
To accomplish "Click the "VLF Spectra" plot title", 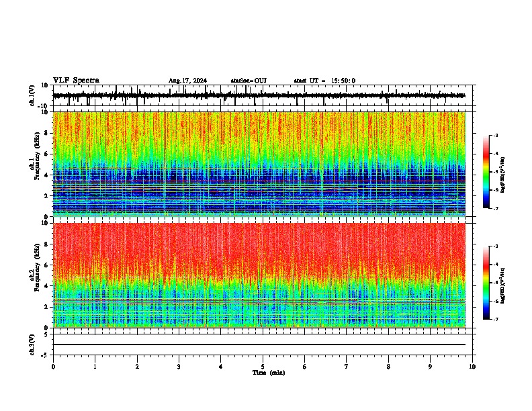I will tap(76, 81).
